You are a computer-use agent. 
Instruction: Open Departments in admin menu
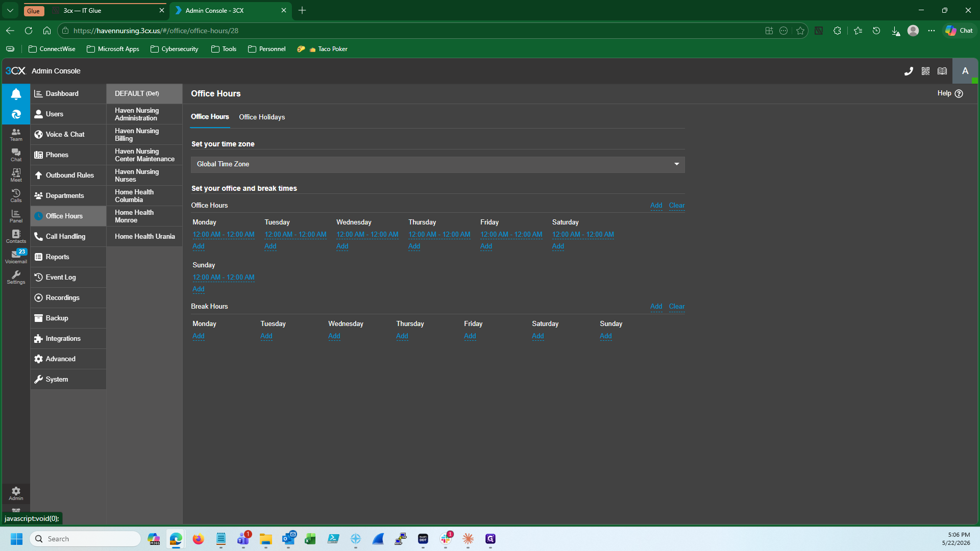click(68, 196)
